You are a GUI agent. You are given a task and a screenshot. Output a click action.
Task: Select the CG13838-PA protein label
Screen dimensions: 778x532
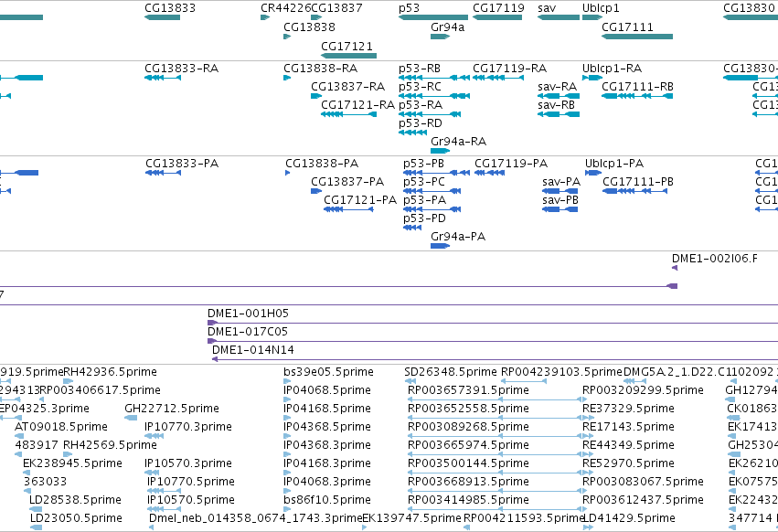click(x=322, y=164)
